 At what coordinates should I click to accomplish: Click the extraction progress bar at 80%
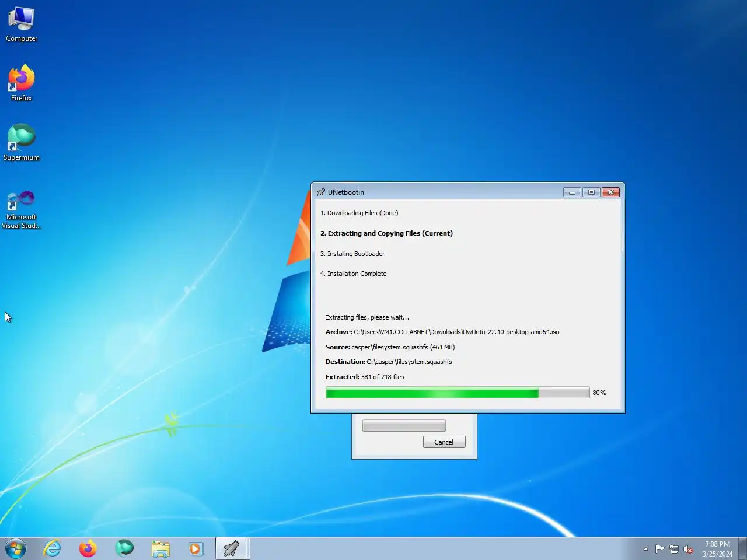point(458,393)
